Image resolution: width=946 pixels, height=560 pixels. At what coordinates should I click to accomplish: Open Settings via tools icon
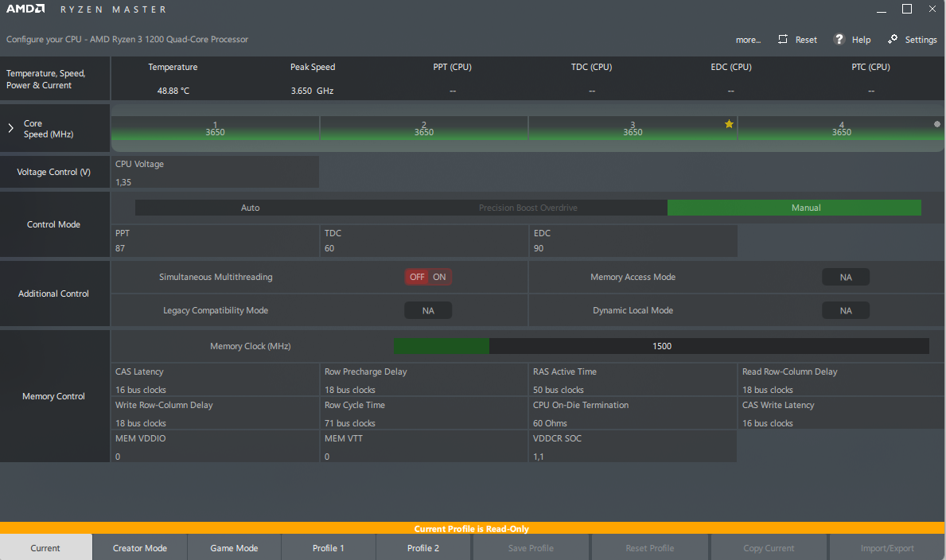pyautogui.click(x=893, y=39)
